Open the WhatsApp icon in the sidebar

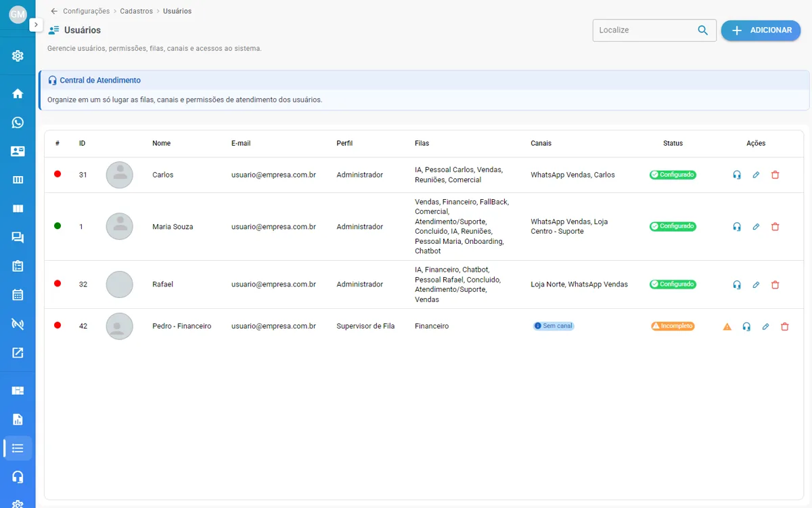point(18,123)
